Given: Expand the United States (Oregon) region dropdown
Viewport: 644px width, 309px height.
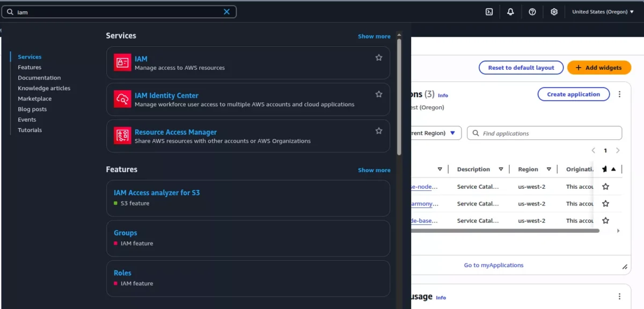Looking at the screenshot, I should (x=603, y=12).
